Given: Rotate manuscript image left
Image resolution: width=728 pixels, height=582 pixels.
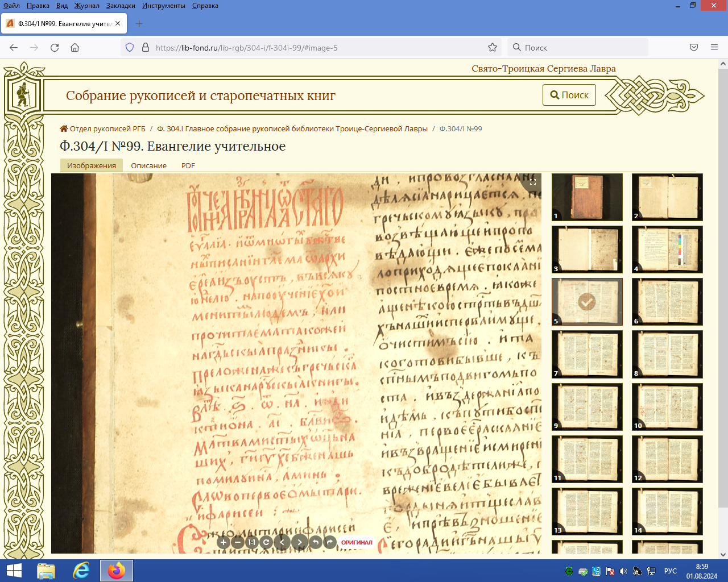Looking at the screenshot, I should click(x=316, y=542).
